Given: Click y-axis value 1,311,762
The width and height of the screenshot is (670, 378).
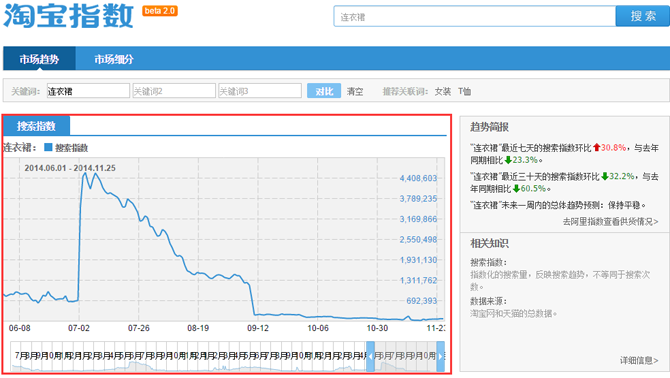Looking at the screenshot, I should coord(418,281).
